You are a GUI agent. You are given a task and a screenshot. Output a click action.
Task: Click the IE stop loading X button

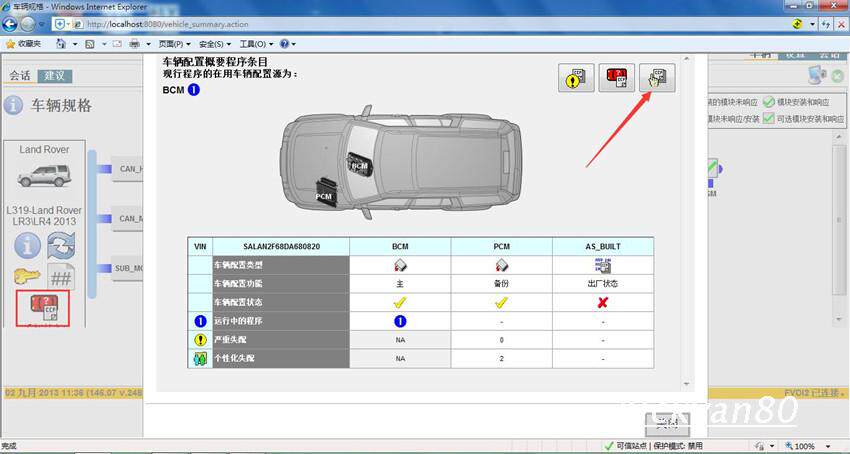point(841,24)
